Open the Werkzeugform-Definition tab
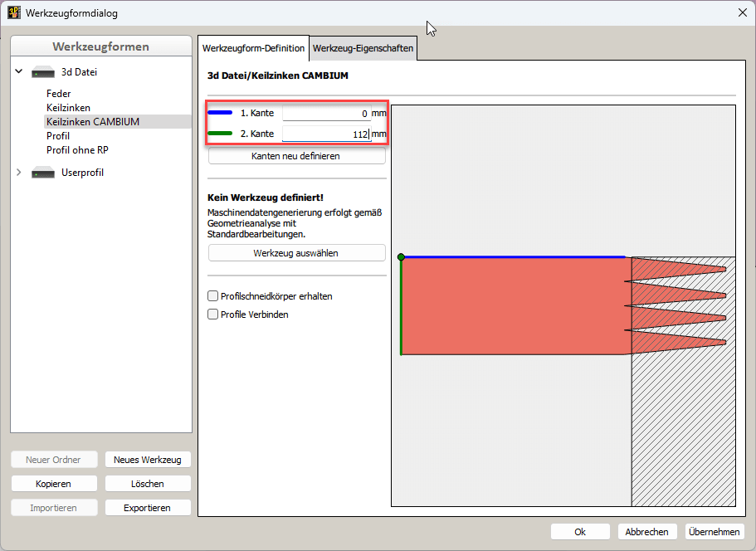The image size is (756, 551). click(x=254, y=49)
